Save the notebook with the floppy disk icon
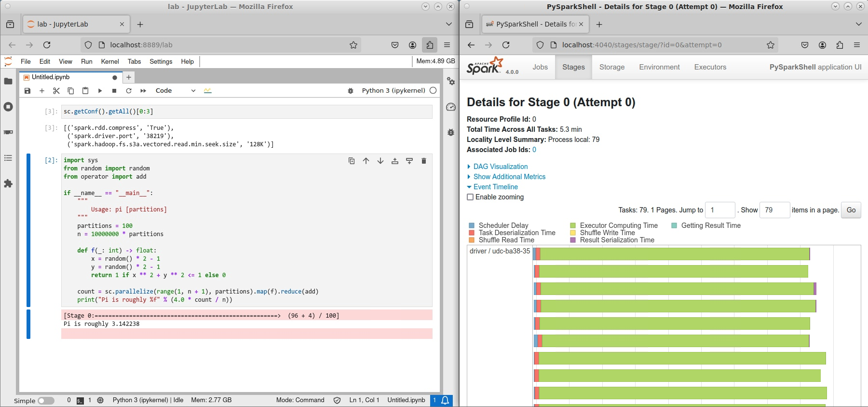This screenshot has width=868, height=407. [x=27, y=91]
